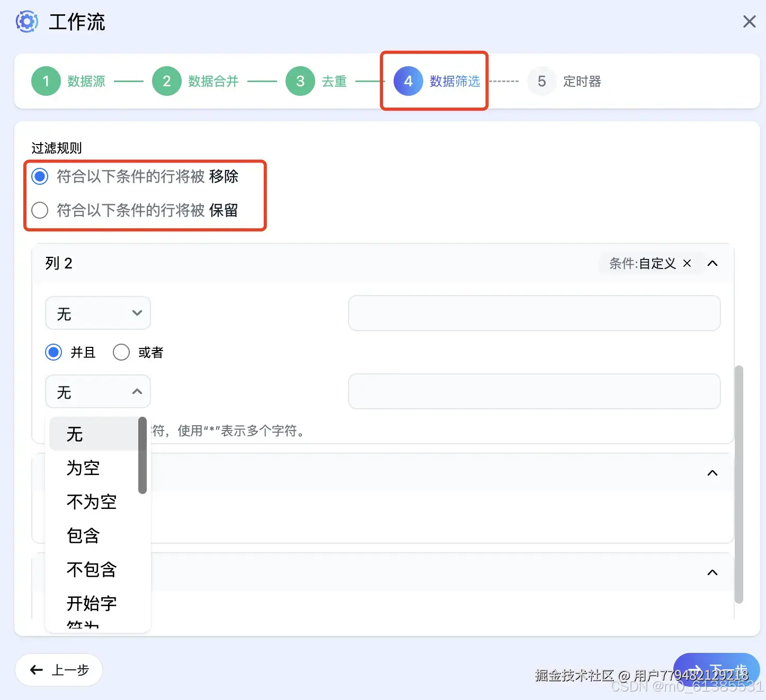Choose 不为空 in the dropdown list
Viewport: 766px width, 700px height.
94,502
